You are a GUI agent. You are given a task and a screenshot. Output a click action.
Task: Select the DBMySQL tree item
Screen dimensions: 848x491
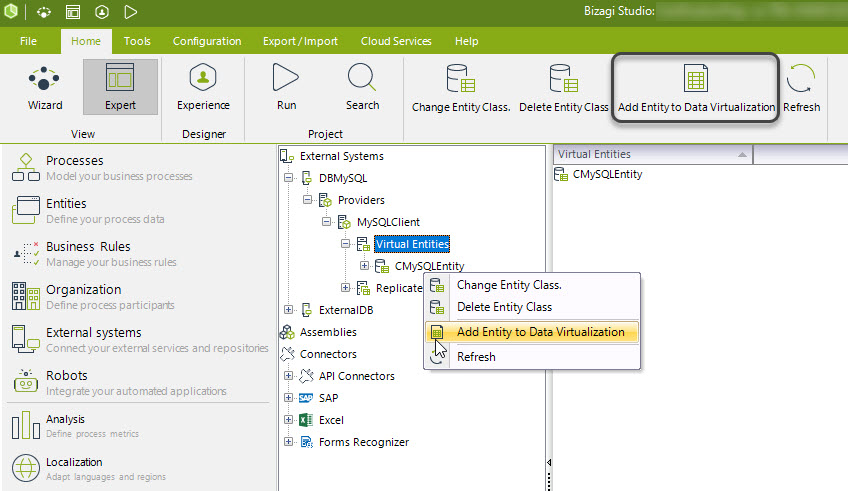pos(342,178)
